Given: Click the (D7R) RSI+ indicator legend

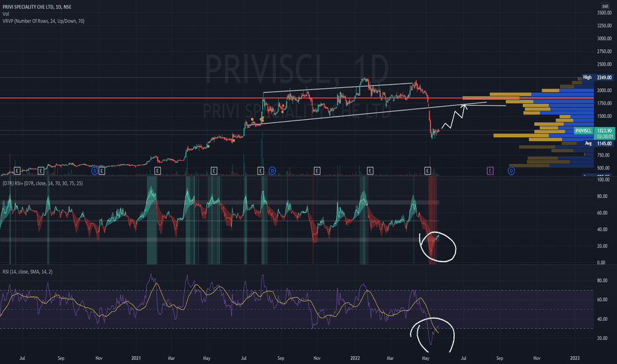Looking at the screenshot, I should point(42,183).
